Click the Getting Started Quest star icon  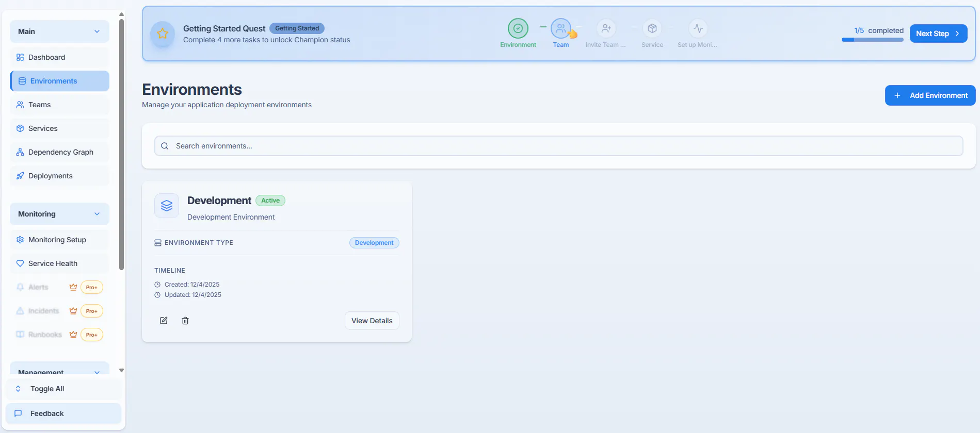pyautogui.click(x=163, y=34)
